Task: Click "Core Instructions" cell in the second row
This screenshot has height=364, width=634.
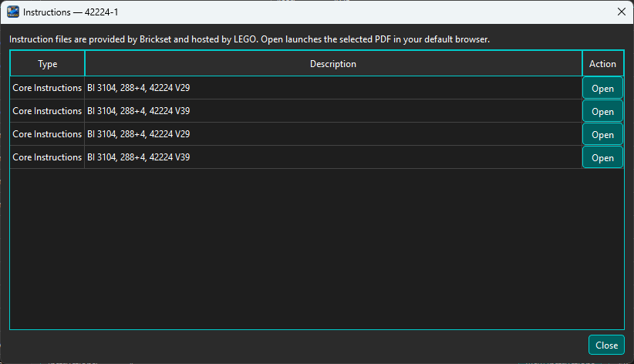Action: coord(47,111)
